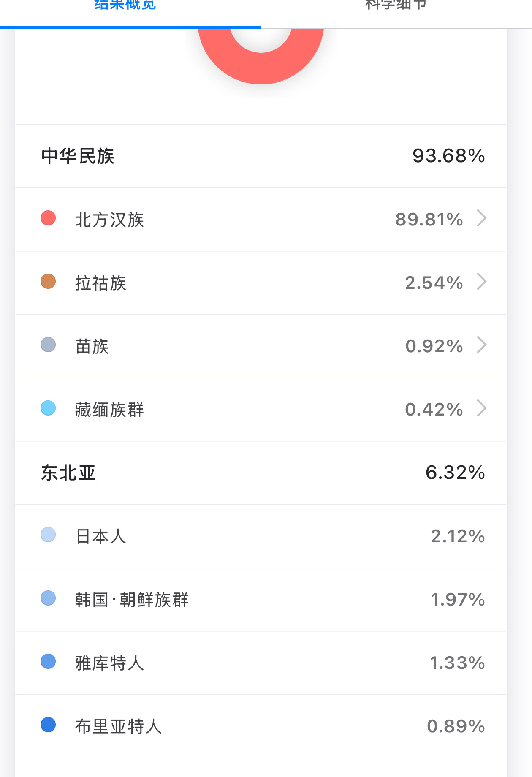Tap the 中华民族 section heading

tap(78, 156)
